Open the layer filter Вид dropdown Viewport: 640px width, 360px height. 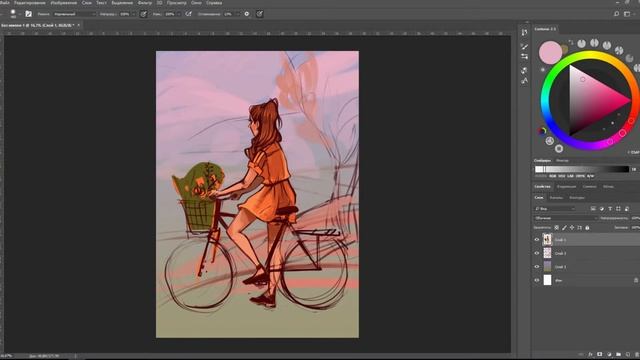[555, 209]
